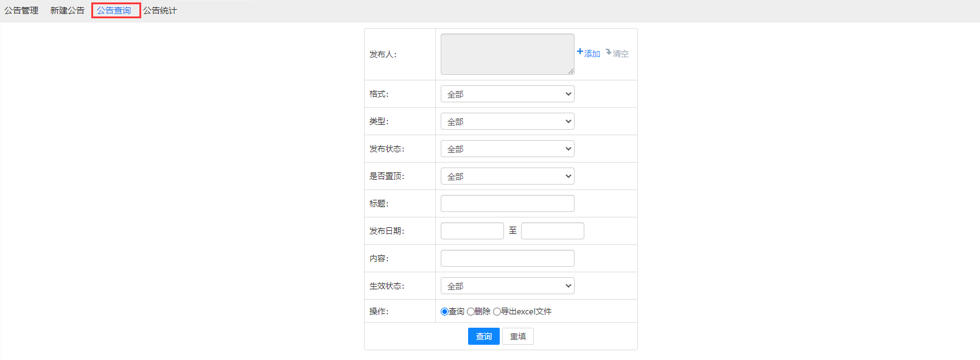Open the 格式 dropdown

507,94
